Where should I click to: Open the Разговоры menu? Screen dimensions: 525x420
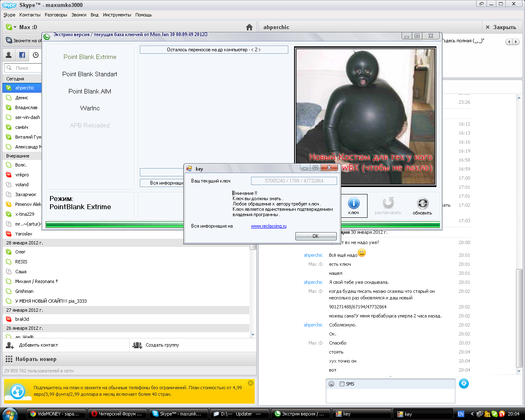56,15
